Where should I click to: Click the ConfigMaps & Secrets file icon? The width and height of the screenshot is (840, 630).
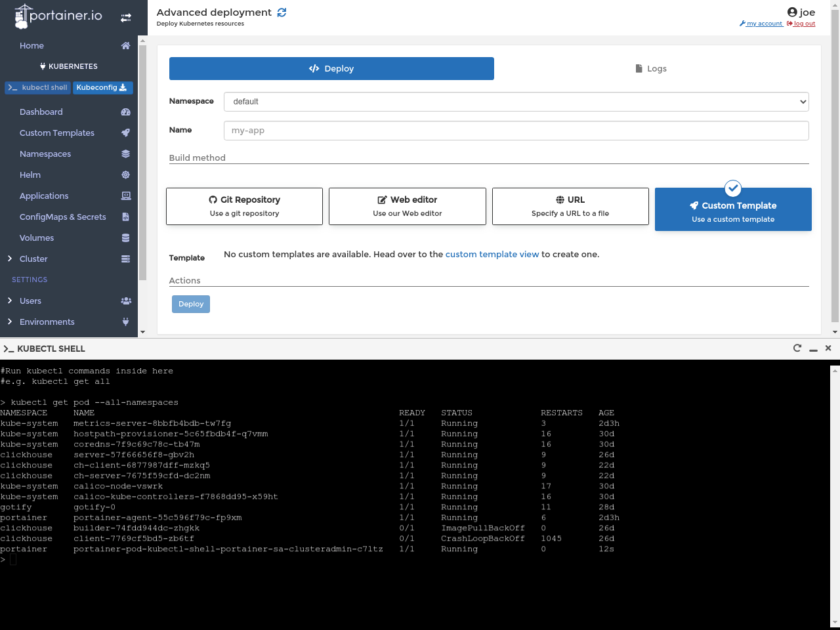126,217
